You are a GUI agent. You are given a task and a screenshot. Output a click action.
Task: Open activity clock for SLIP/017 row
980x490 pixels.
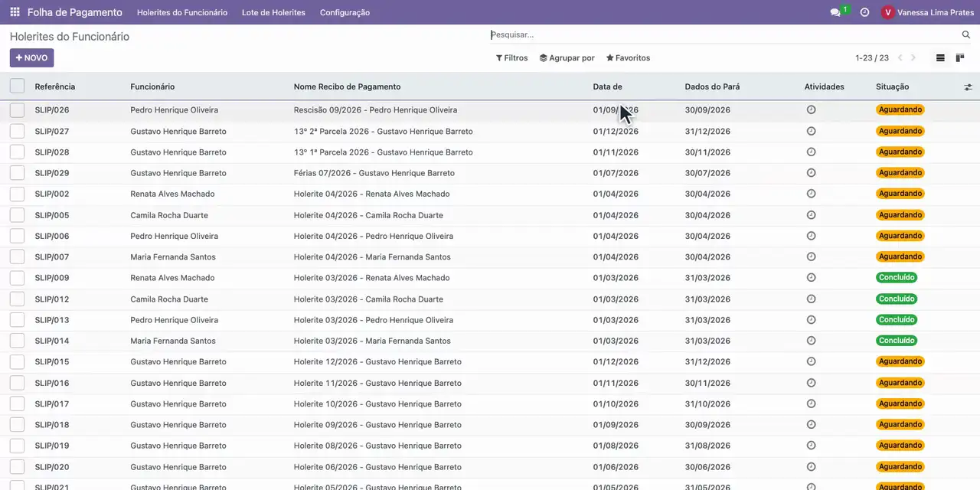(812, 403)
